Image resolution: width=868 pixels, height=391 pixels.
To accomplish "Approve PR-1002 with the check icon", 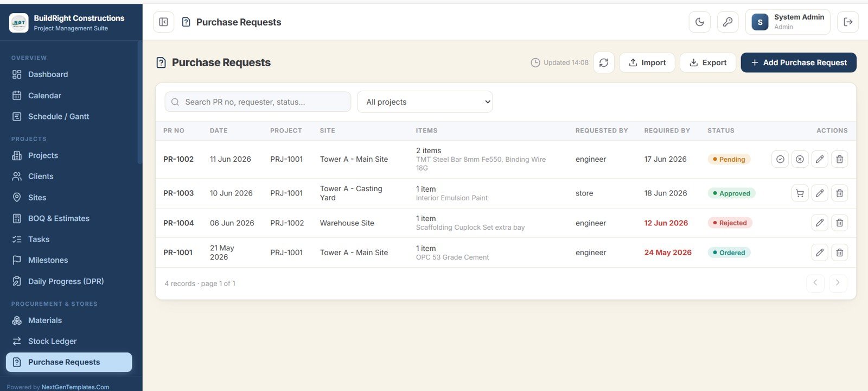I will pos(780,159).
